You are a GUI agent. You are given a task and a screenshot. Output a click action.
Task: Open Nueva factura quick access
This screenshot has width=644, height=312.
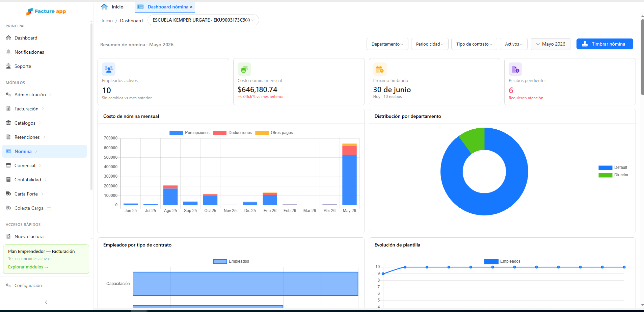(x=44, y=236)
